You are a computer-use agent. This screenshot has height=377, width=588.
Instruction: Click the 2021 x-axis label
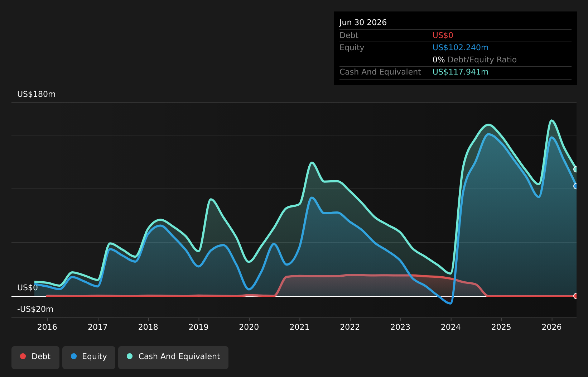(299, 327)
